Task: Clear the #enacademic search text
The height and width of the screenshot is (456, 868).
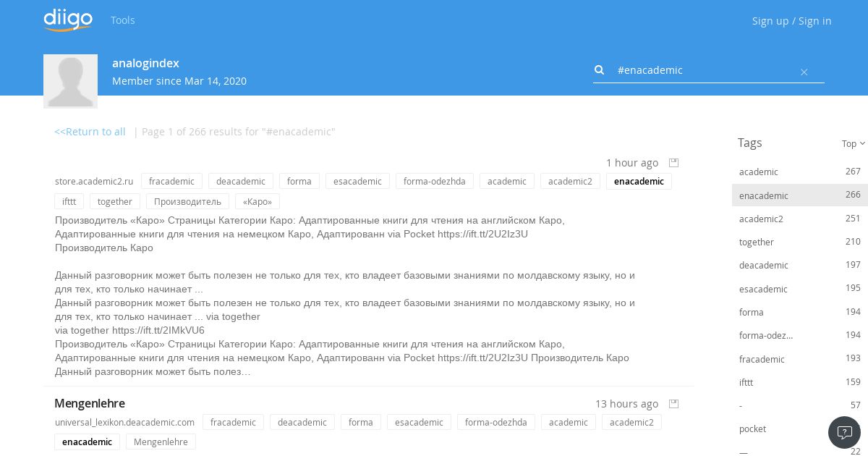Action: click(x=804, y=72)
